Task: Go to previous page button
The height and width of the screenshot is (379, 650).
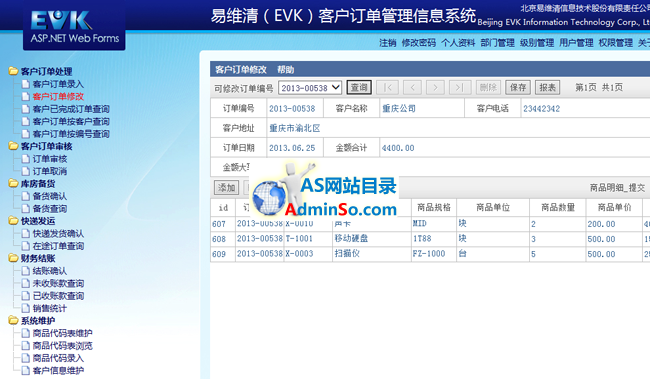Action: tap(412, 87)
